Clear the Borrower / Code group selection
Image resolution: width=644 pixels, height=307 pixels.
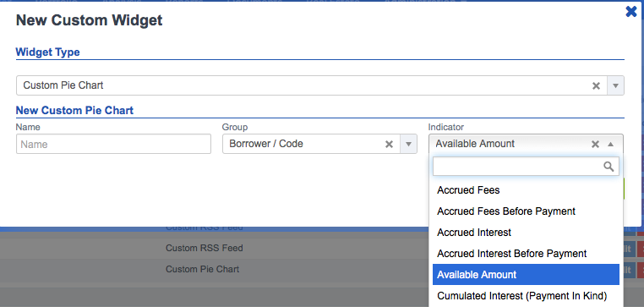coord(389,144)
